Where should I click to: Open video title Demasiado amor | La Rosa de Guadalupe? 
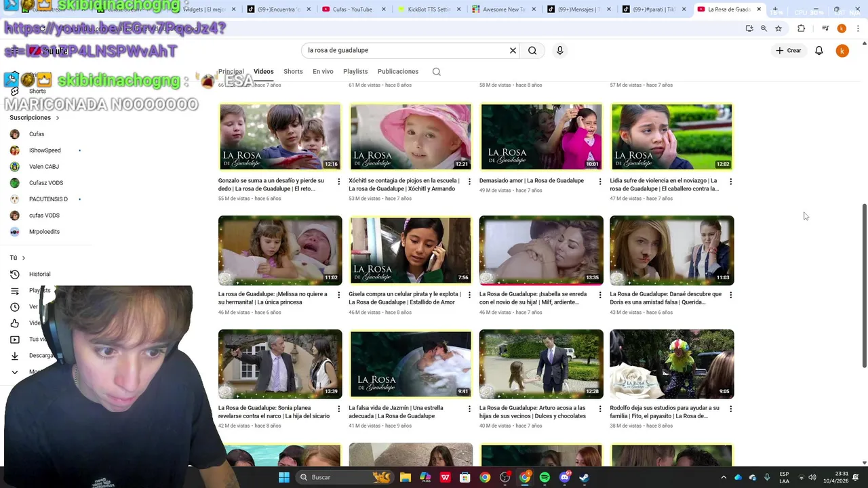point(532,181)
